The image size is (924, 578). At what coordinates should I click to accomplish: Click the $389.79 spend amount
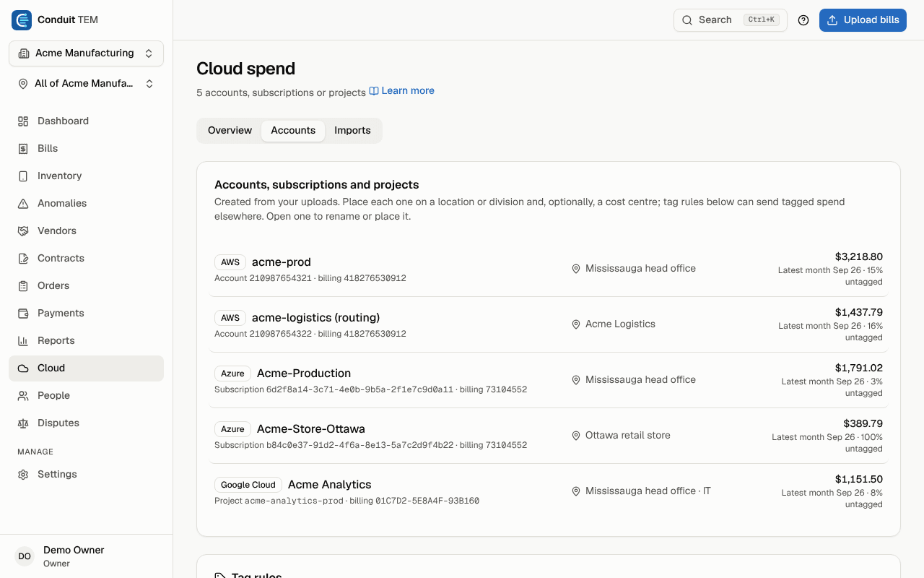click(x=863, y=424)
